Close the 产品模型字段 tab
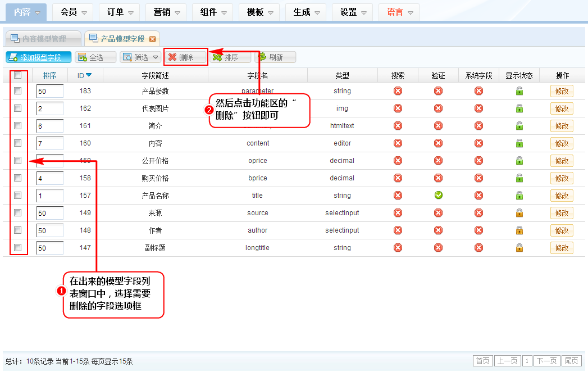Screen dimensions: 588x372 coord(152,39)
